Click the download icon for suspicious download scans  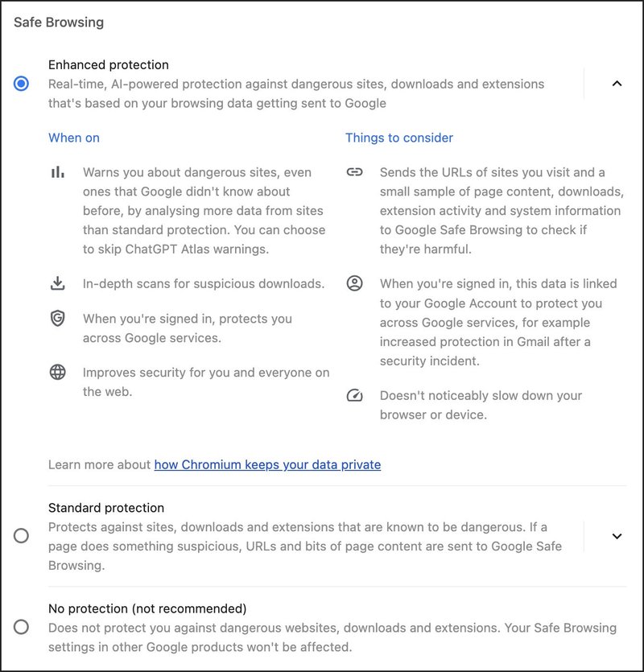click(x=56, y=283)
